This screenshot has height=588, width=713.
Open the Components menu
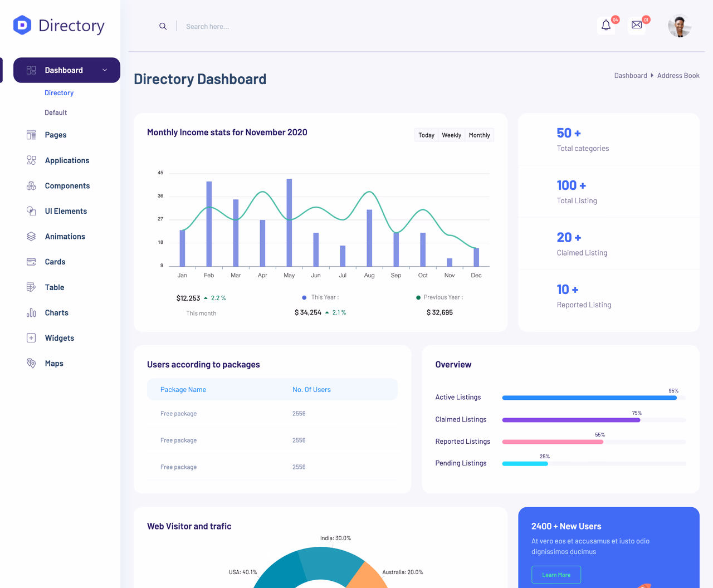[67, 185]
